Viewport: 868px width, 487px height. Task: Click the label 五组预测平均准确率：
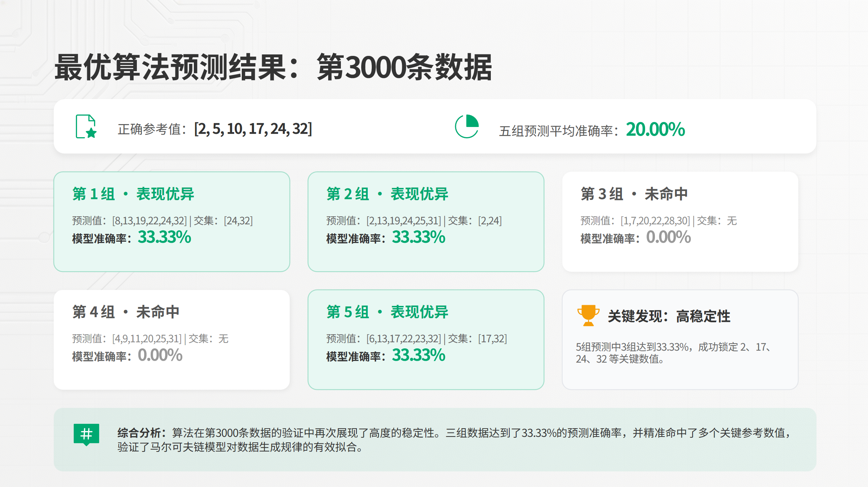(560, 131)
